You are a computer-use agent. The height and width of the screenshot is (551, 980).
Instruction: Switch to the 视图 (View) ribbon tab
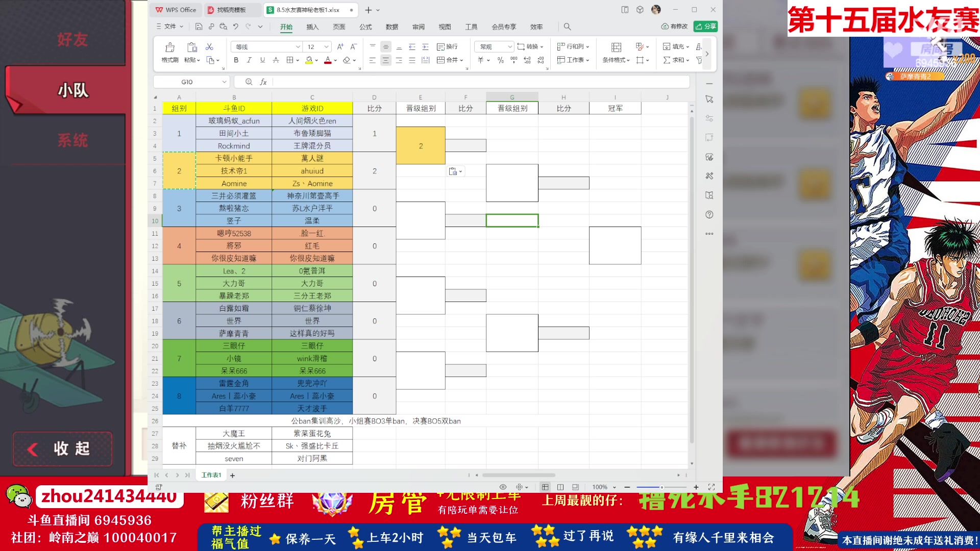[445, 27]
